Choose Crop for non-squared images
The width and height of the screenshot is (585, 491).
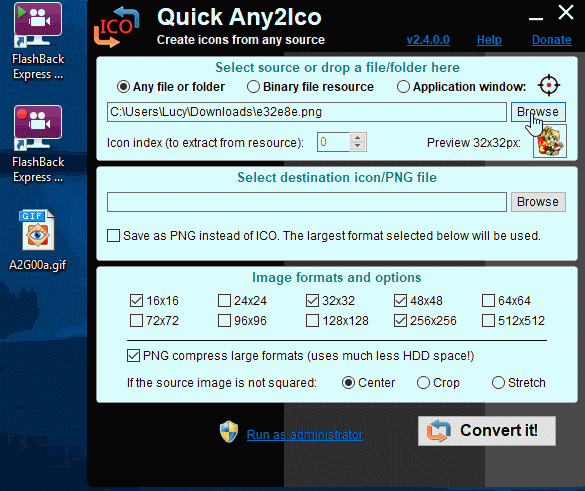pyautogui.click(x=423, y=383)
